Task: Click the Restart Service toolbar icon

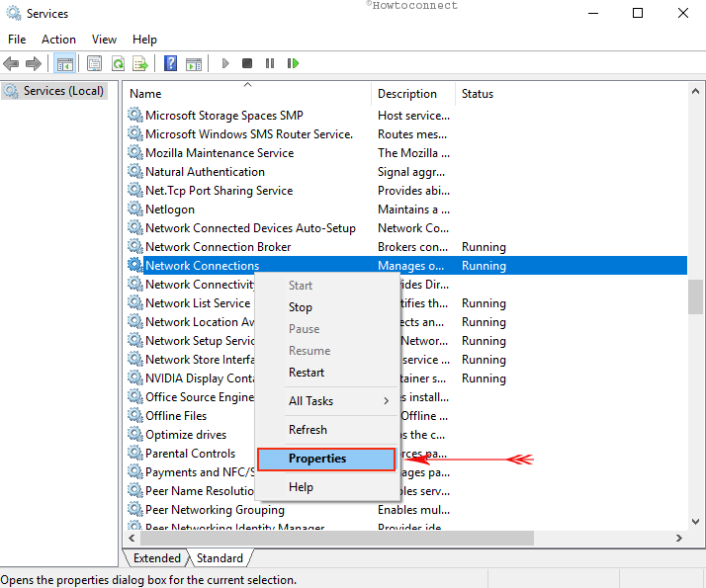Action: 293,63
